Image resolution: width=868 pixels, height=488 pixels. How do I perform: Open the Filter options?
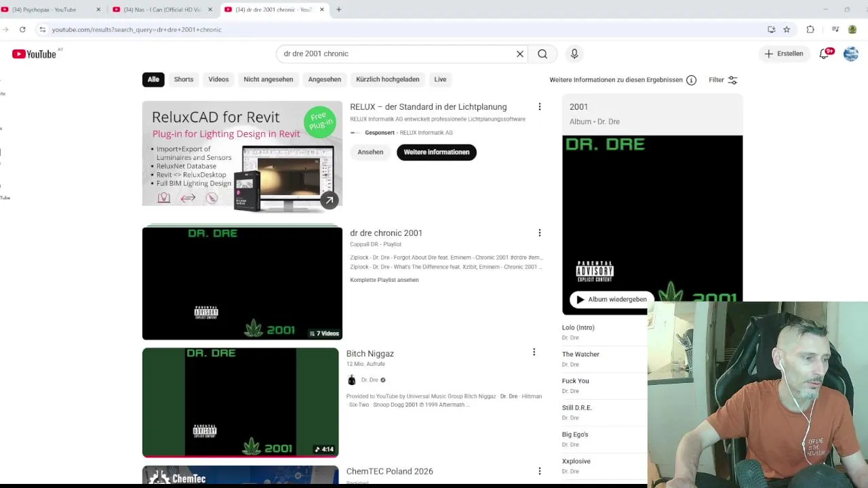[x=723, y=80]
